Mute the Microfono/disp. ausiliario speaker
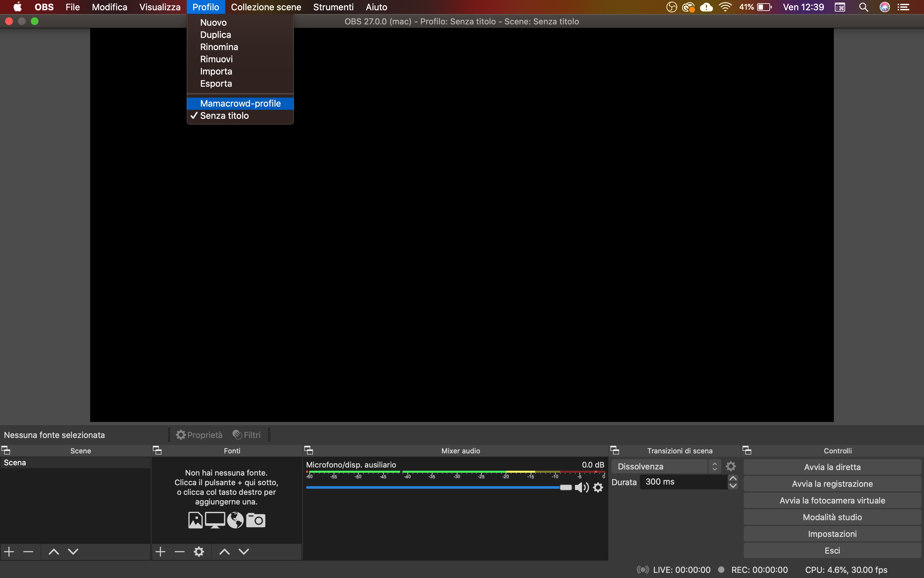Image resolution: width=924 pixels, height=578 pixels. (x=581, y=487)
